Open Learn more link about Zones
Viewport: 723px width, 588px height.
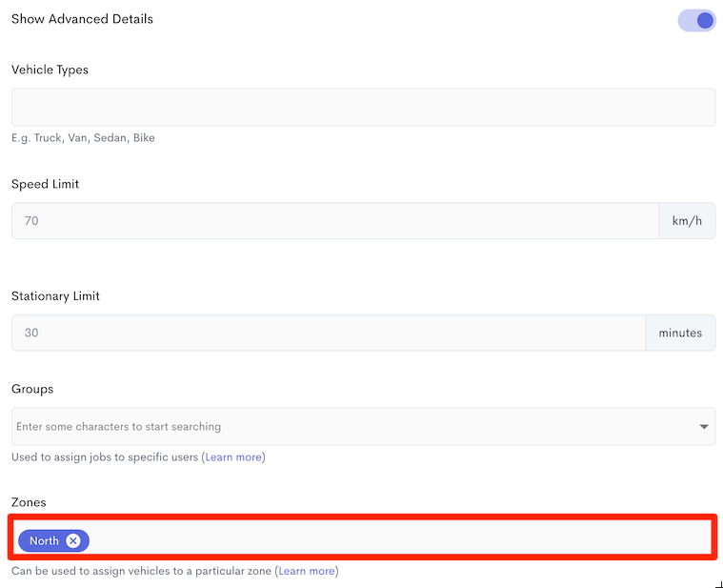click(307, 571)
